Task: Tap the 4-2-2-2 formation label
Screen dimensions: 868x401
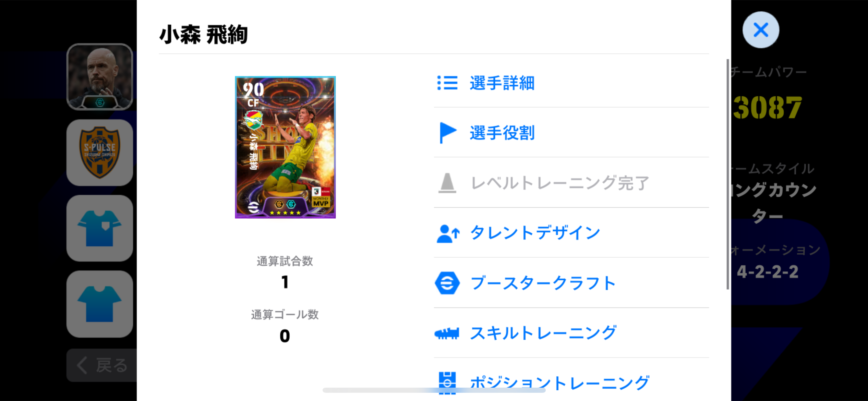Action: pos(768,271)
